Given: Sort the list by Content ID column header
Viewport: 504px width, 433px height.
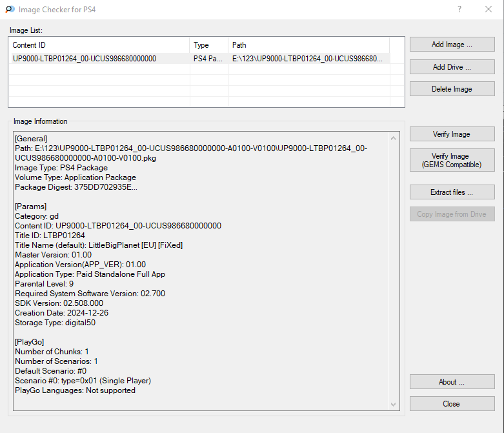Looking at the screenshot, I should [99, 45].
